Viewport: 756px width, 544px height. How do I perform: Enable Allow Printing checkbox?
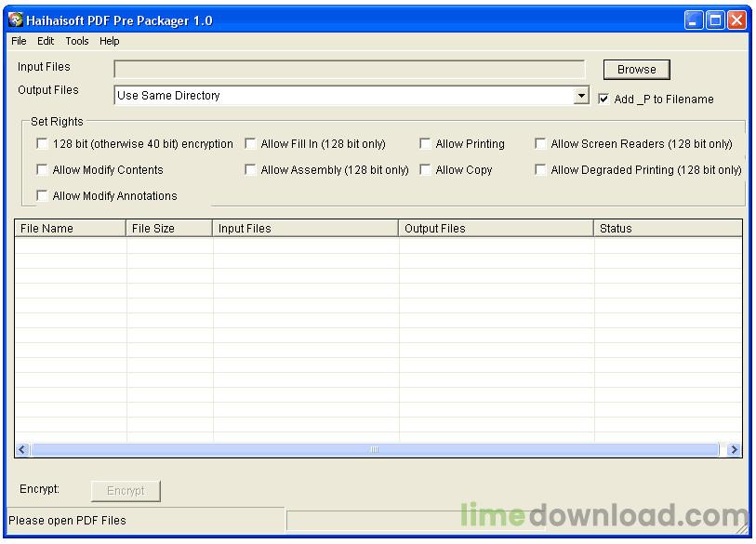425,144
